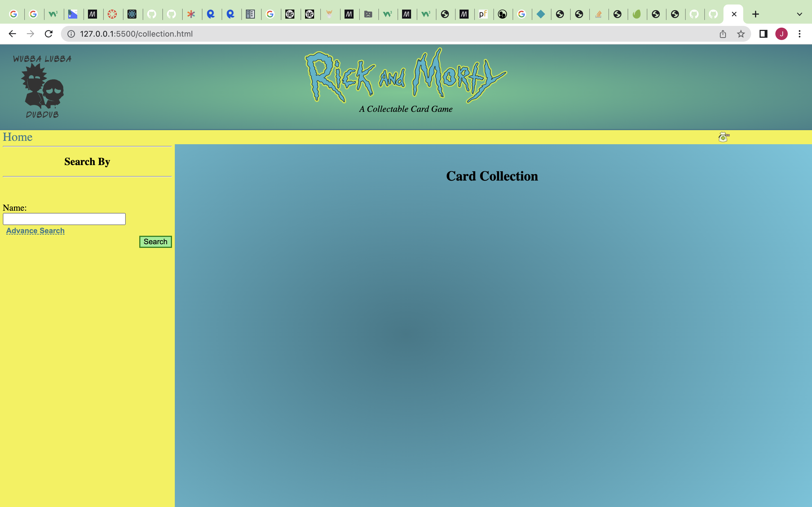Switch to the Stack Overflow tab
The width and height of the screenshot is (812, 507).
598,14
